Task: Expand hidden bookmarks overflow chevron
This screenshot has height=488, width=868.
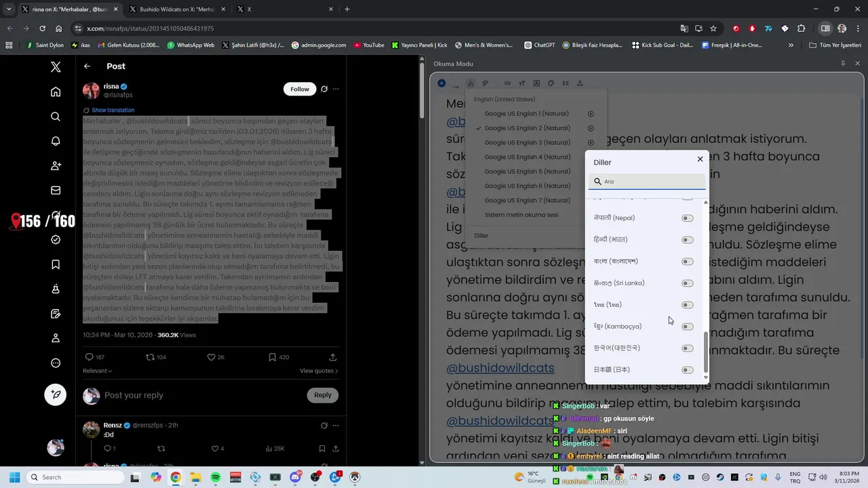Action: point(791,45)
